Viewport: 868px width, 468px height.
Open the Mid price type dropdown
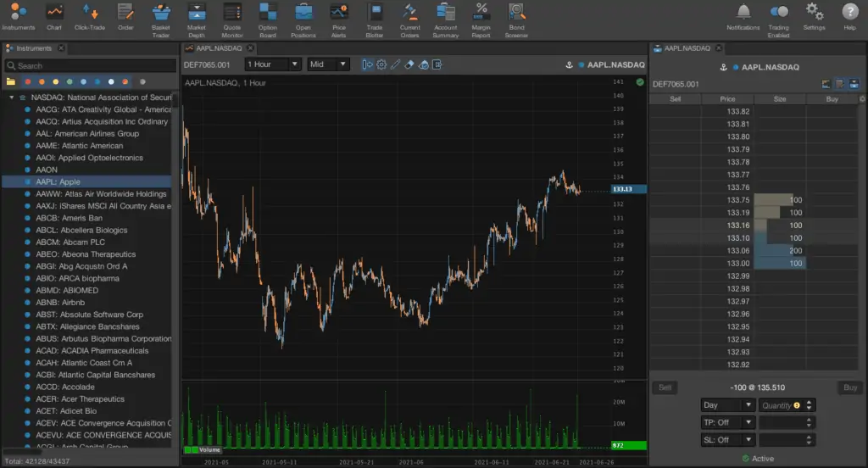(x=329, y=64)
